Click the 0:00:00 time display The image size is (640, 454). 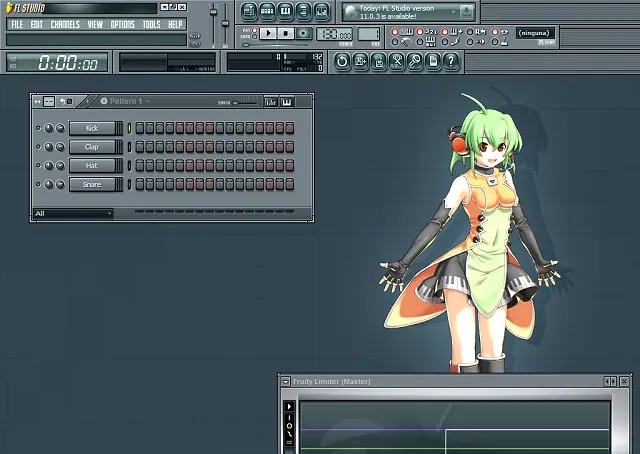[58, 62]
